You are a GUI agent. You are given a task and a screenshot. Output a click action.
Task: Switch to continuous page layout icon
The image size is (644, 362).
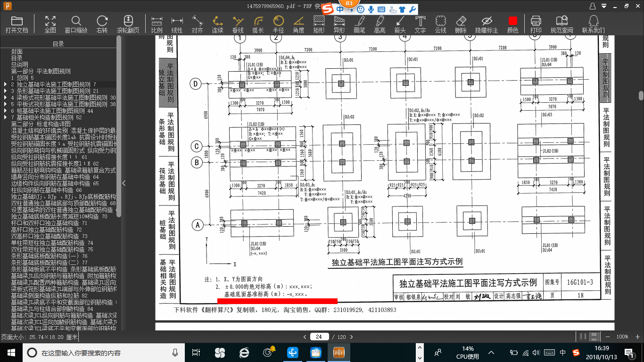pyautogui.click(x=594, y=337)
